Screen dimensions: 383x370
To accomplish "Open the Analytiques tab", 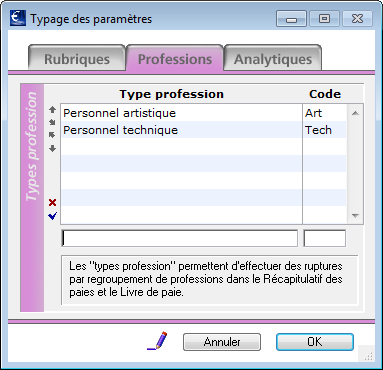I will click(273, 58).
